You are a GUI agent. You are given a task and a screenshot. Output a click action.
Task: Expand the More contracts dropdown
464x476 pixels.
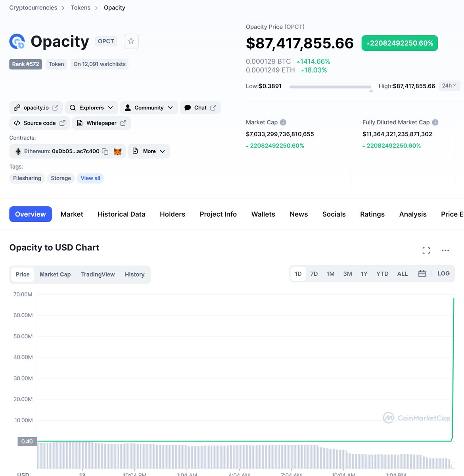point(149,151)
